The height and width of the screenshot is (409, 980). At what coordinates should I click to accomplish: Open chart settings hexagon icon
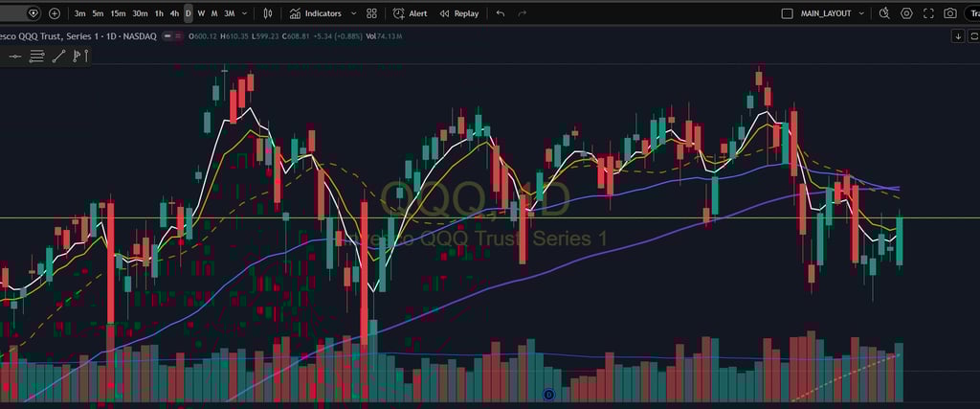[x=907, y=13]
